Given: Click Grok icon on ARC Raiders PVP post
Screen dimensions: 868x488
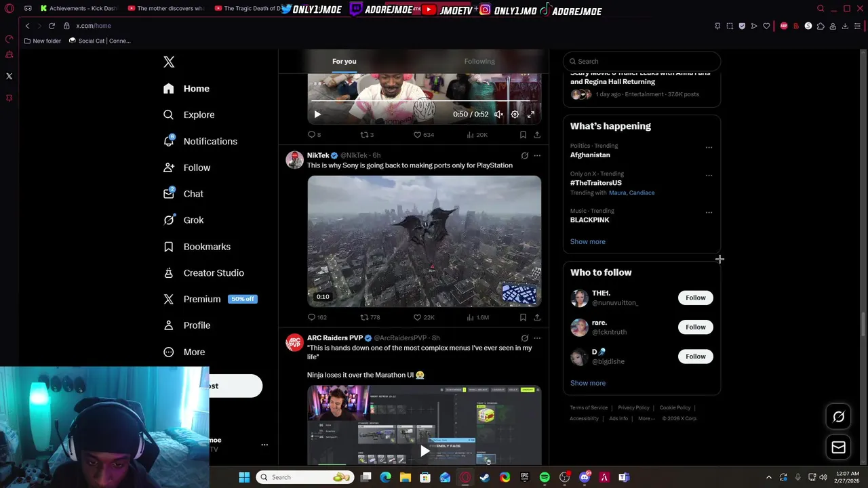Looking at the screenshot, I should coord(524,338).
